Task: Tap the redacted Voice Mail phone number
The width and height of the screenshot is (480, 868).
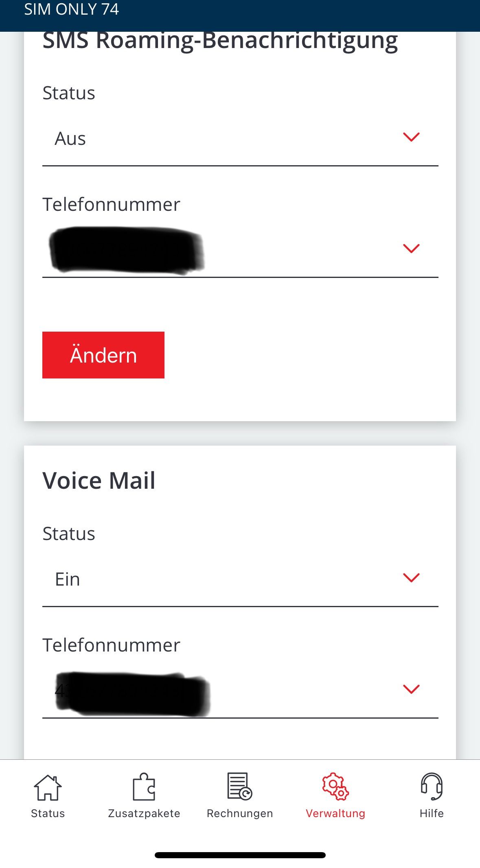Action: (132, 694)
